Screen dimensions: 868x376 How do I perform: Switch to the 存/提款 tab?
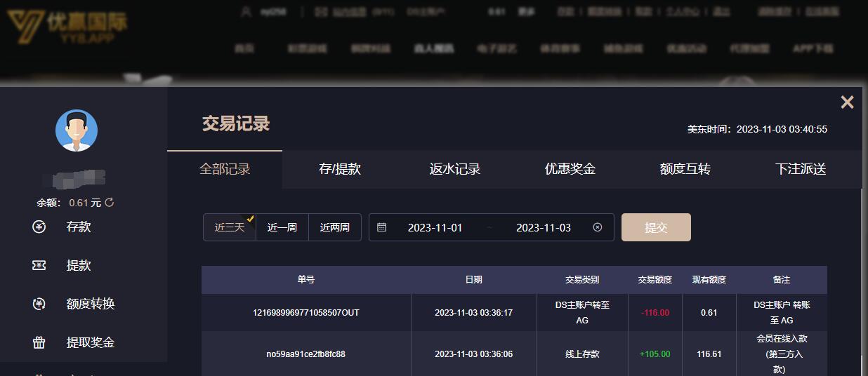pyautogui.click(x=340, y=169)
